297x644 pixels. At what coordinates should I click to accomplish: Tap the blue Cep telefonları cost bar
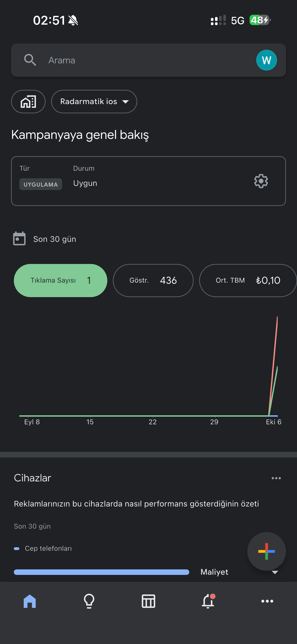pyautogui.click(x=102, y=572)
